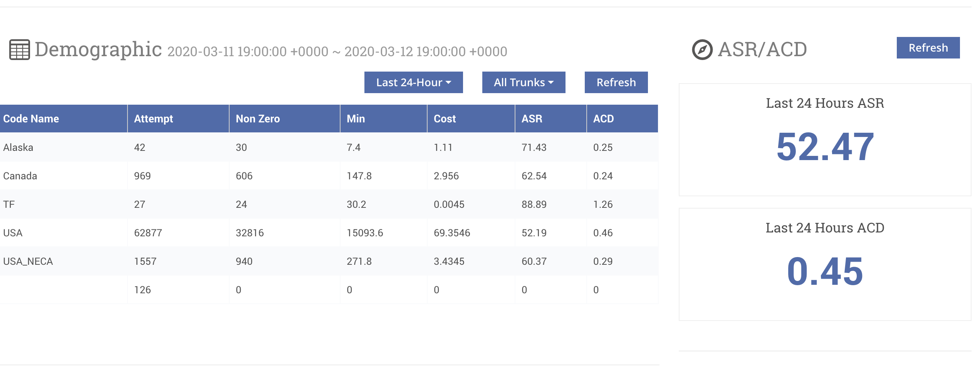The width and height of the screenshot is (980, 371).
Task: Click the Last 24 Hours ACD value
Action: click(x=825, y=272)
